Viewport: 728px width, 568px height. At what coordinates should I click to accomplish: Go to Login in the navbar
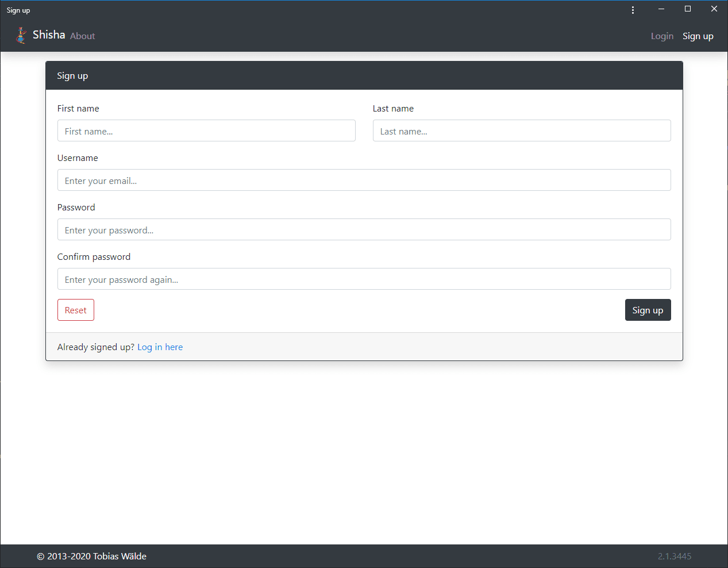click(x=662, y=36)
